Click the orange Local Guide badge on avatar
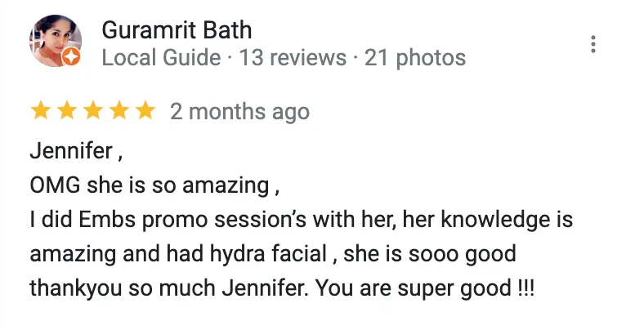Viewport: 644px width, 330px height. pyautogui.click(x=71, y=57)
